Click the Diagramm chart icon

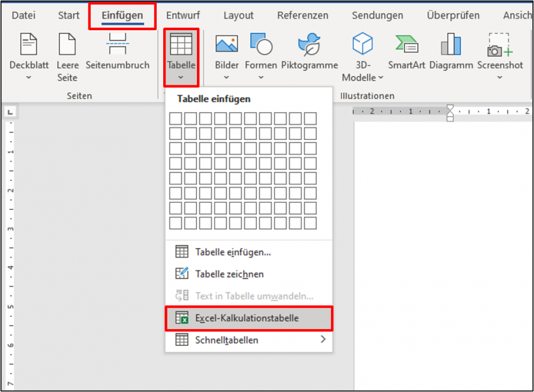pos(451,44)
